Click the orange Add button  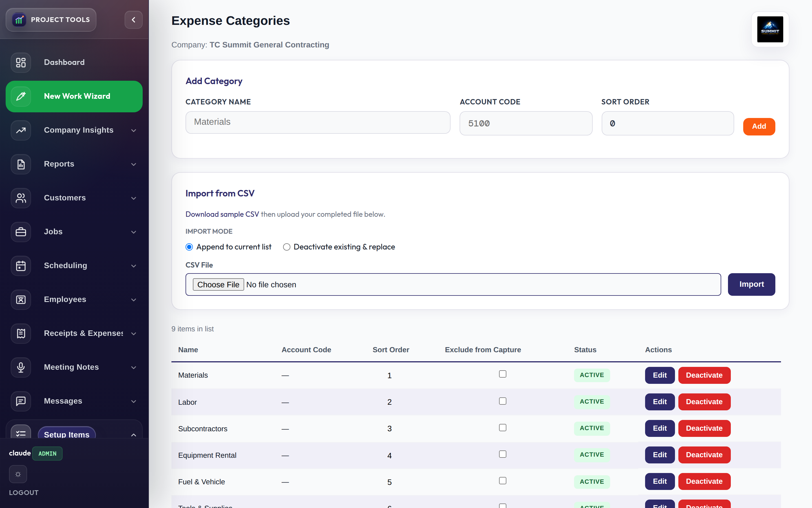[759, 126]
